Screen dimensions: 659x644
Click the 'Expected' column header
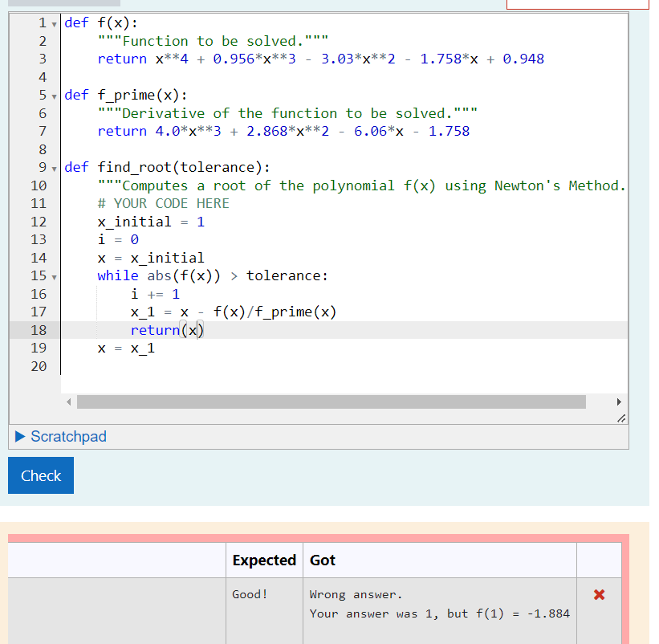[264, 560]
